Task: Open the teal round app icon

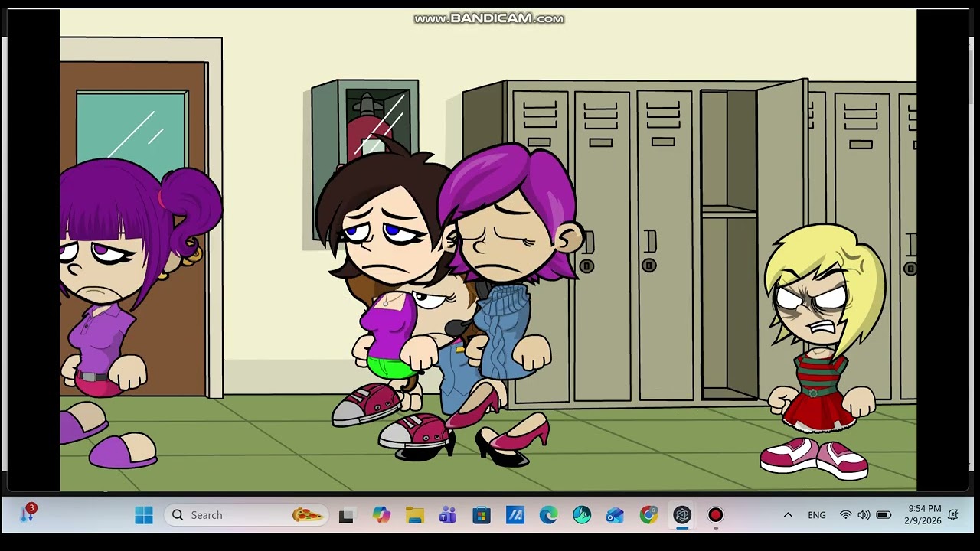Action: pos(582,515)
